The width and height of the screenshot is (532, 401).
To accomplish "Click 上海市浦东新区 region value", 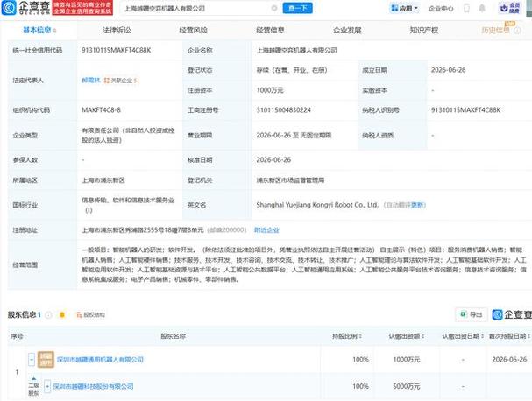I will [103, 180].
